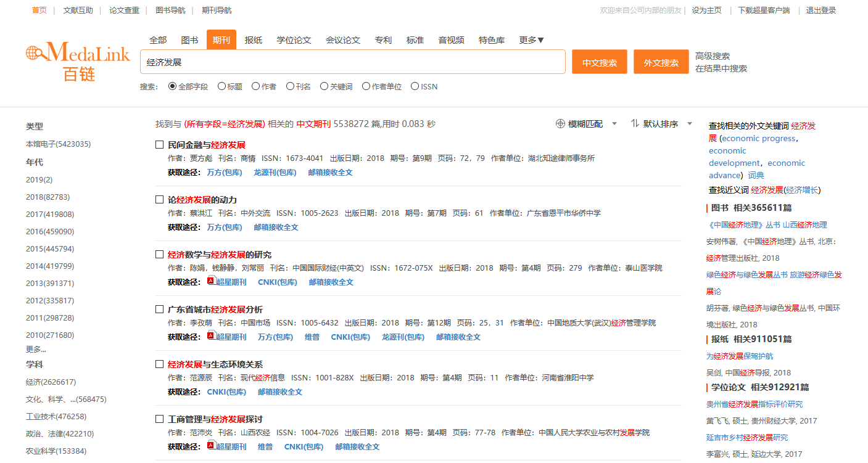Click PDF icon for 工商管理与经济发展探讨
This screenshot has height=463, width=868.
(x=210, y=446)
